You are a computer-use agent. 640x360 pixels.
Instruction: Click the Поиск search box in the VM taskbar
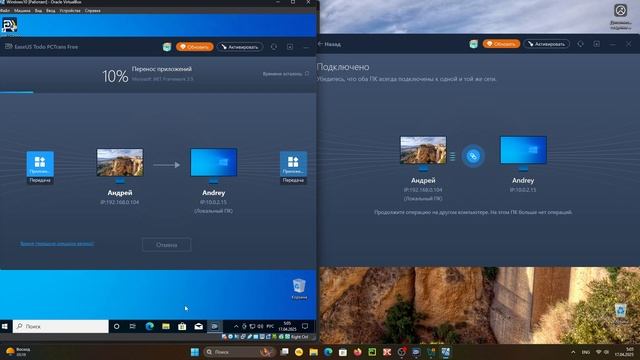[60, 327]
